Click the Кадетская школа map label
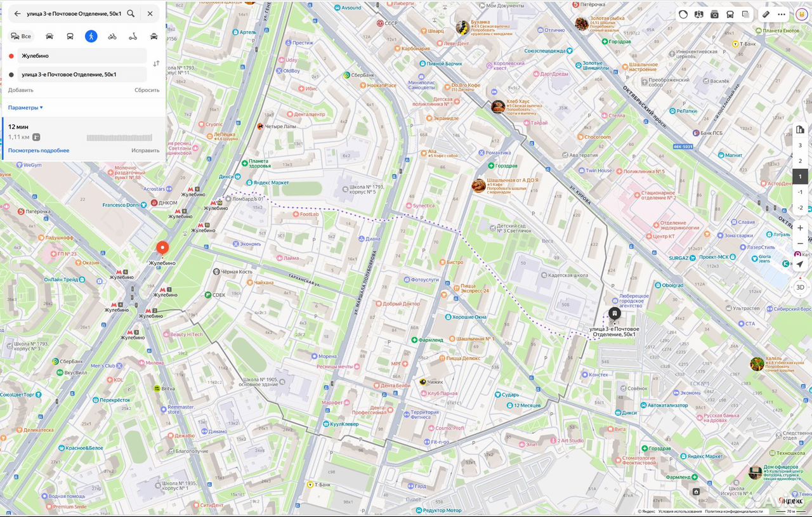Image resolution: width=812 pixels, height=517 pixels. pos(565,275)
